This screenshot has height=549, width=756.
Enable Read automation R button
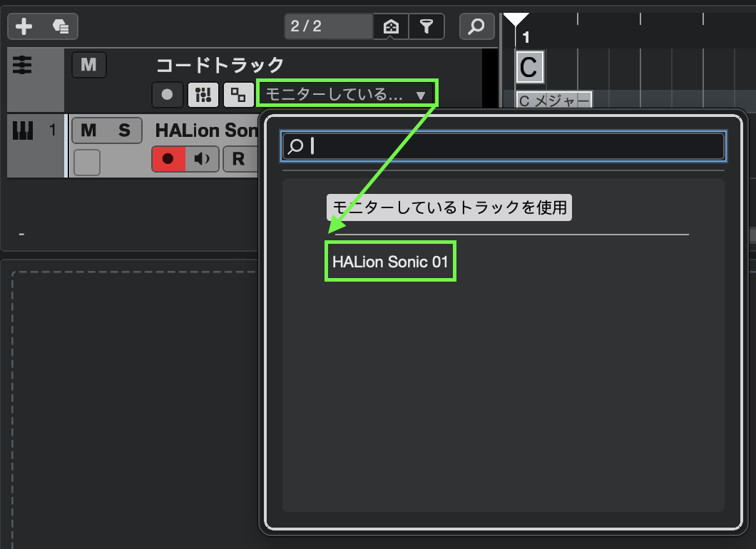tap(238, 159)
